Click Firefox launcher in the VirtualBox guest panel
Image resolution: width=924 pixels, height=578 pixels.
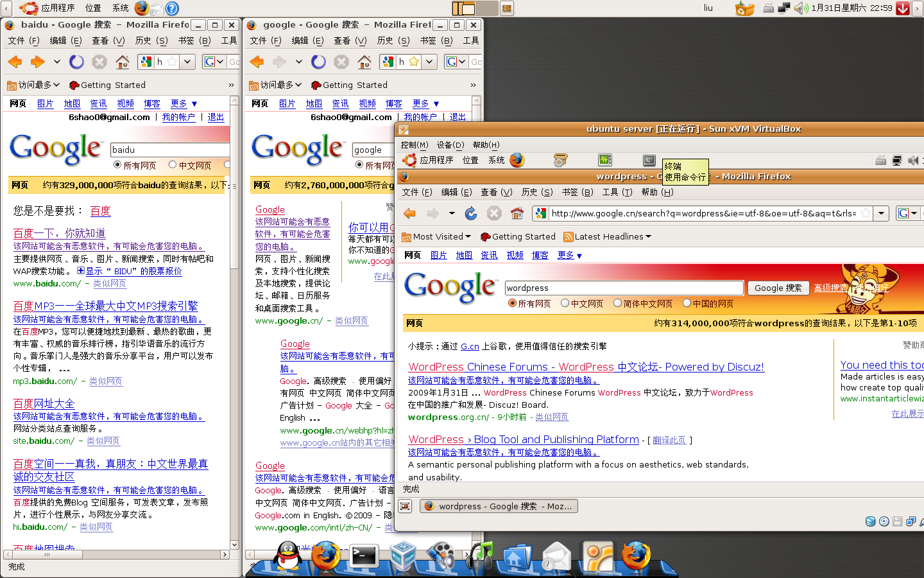coord(517,160)
